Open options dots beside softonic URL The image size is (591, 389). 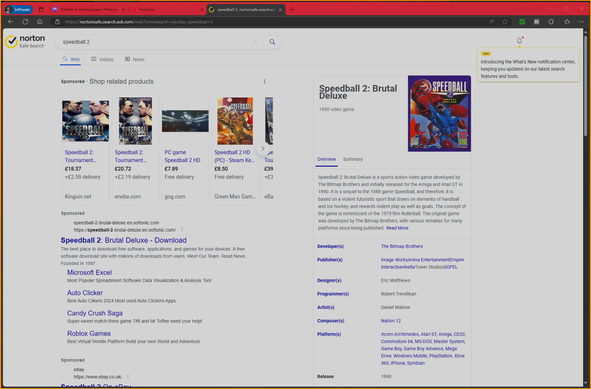[182, 230]
